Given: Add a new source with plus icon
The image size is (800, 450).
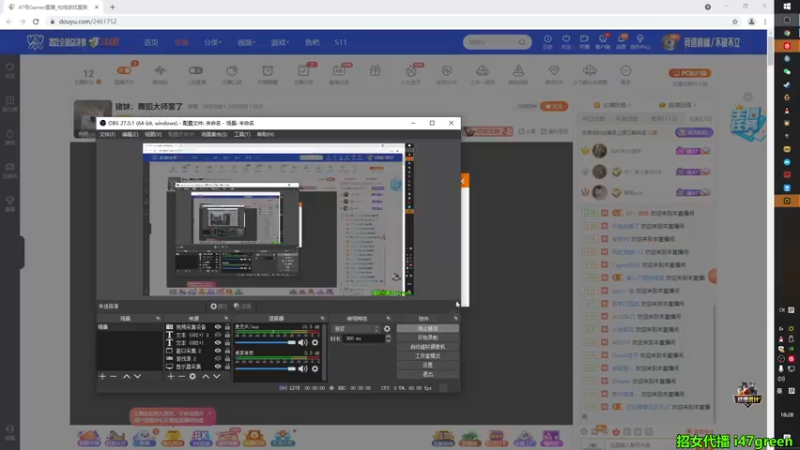Looking at the screenshot, I should (x=170, y=377).
